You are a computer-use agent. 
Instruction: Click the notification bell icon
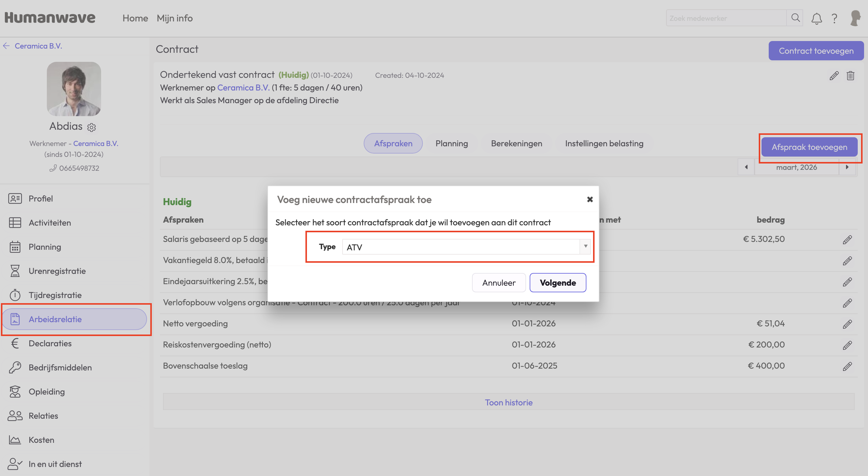(816, 18)
